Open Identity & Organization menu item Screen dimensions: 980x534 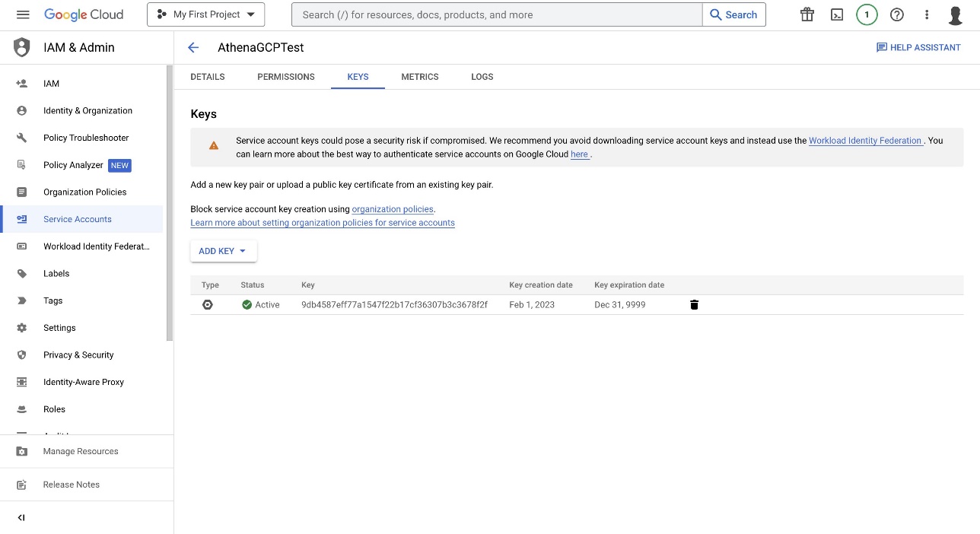(x=82, y=110)
